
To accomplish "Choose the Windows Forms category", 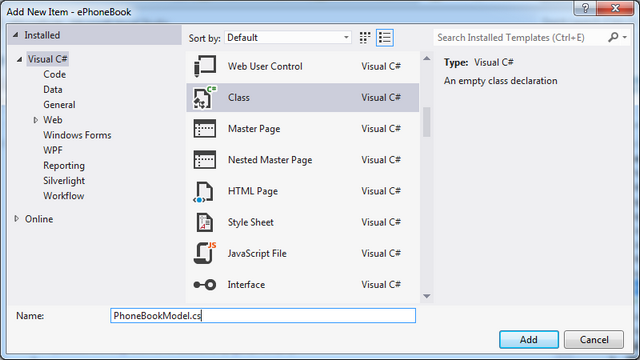I will point(77,135).
